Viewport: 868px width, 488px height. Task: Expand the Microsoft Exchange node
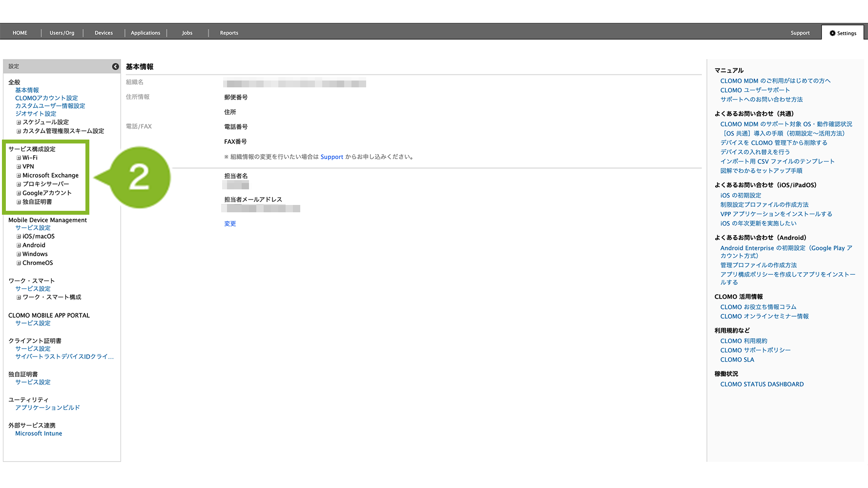(19, 176)
